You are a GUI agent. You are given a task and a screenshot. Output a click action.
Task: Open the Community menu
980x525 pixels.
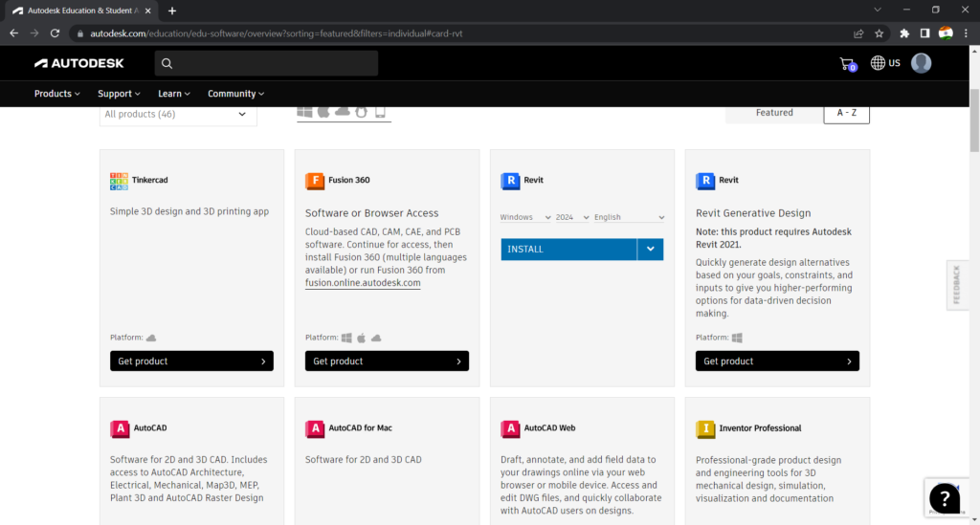tap(235, 94)
